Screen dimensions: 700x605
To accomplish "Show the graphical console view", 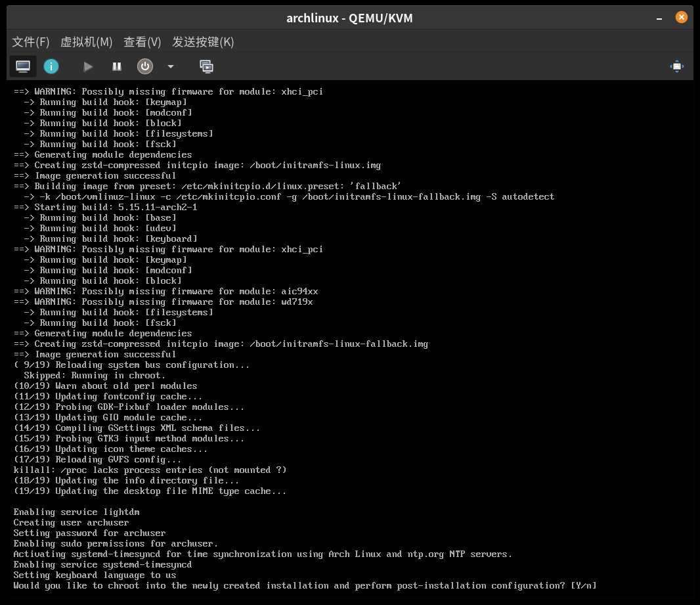I will click(23, 66).
